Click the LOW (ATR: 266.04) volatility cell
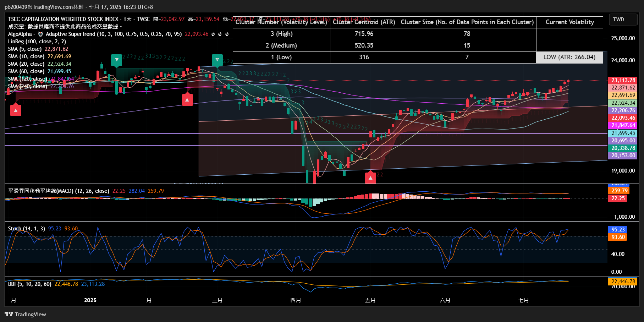Screen dimensions: 644x322 pyautogui.click(x=569, y=57)
